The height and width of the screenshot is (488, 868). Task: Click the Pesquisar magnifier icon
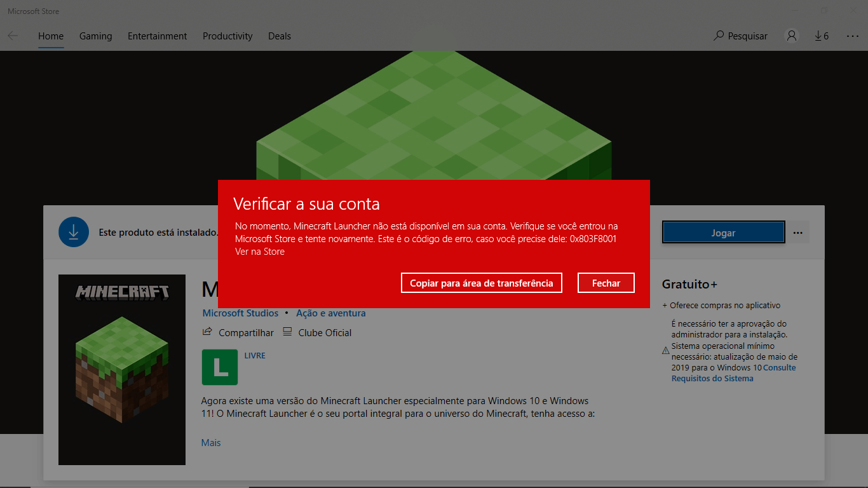(x=719, y=36)
